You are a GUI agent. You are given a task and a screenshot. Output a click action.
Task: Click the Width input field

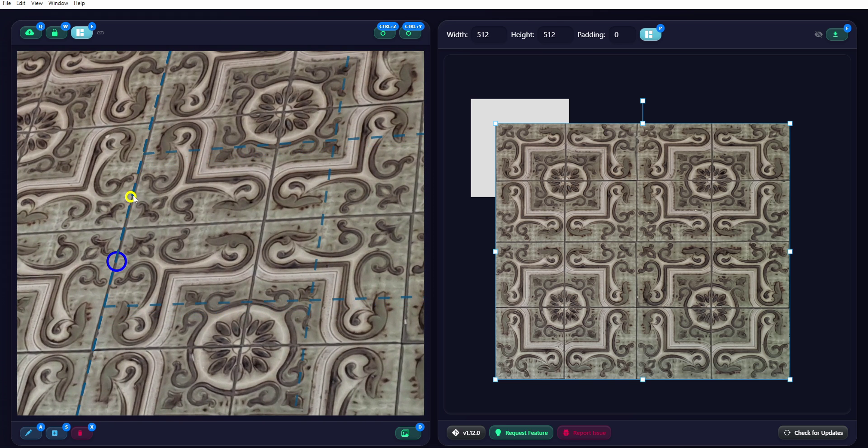(488, 34)
